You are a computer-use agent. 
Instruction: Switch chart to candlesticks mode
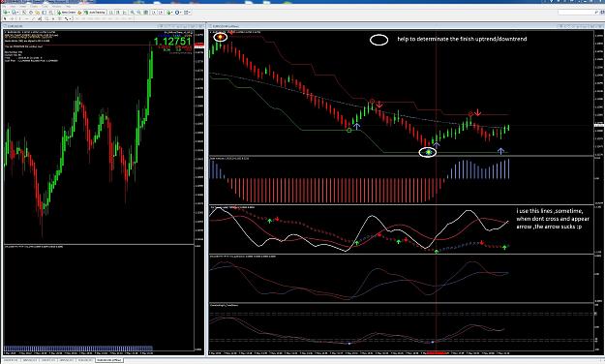pos(118,13)
